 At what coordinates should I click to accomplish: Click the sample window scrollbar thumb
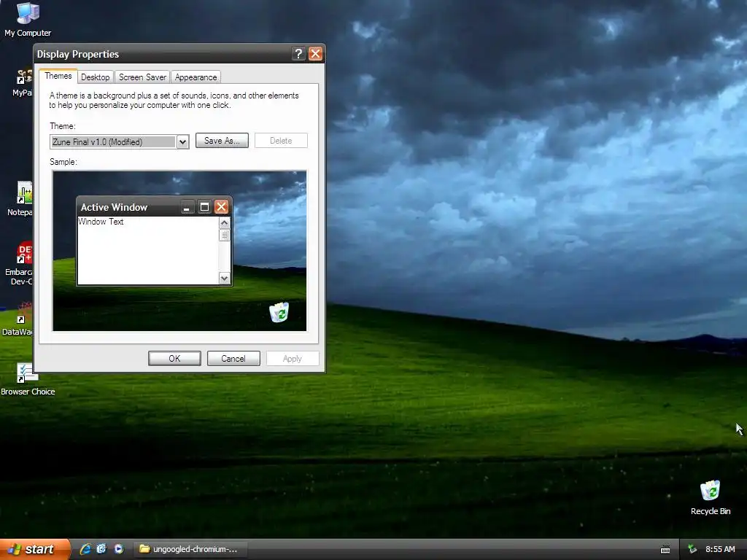click(225, 236)
